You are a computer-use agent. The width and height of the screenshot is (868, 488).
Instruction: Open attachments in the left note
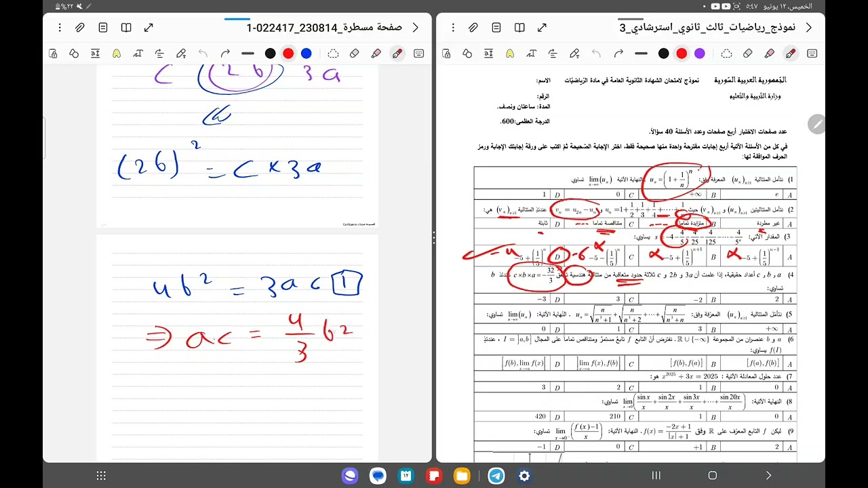pos(80,28)
